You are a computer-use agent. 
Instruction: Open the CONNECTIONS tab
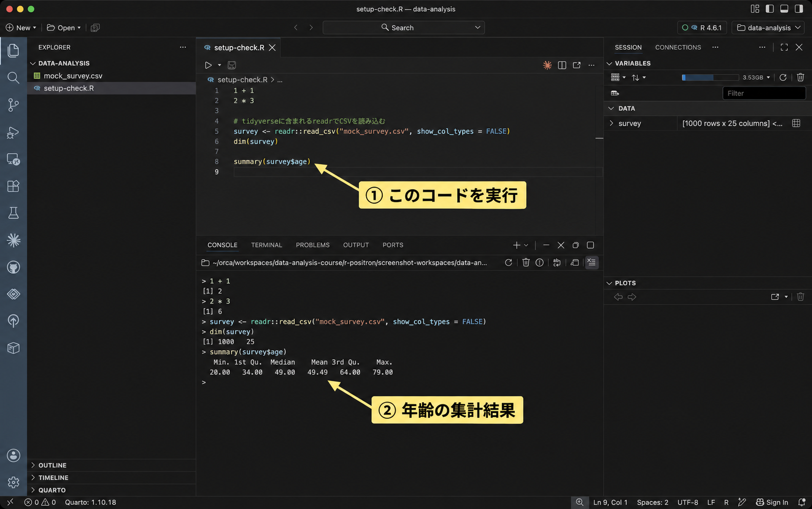[678, 47]
